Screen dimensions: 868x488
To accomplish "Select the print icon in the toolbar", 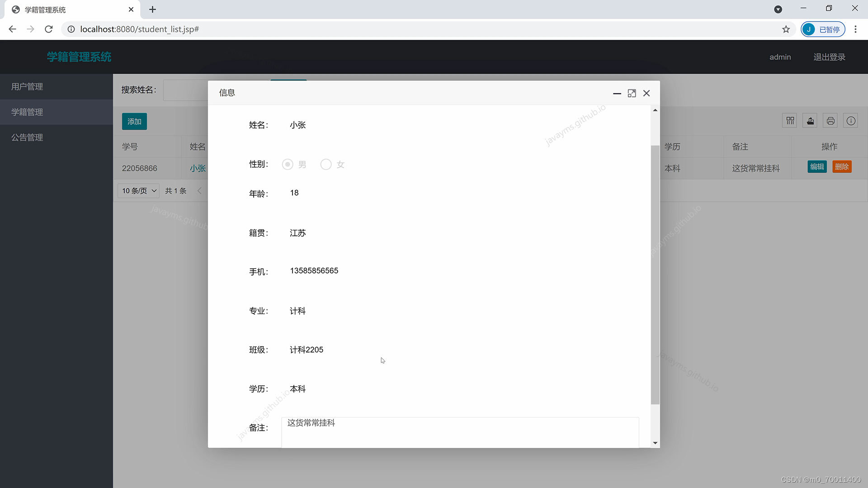I will click(830, 120).
